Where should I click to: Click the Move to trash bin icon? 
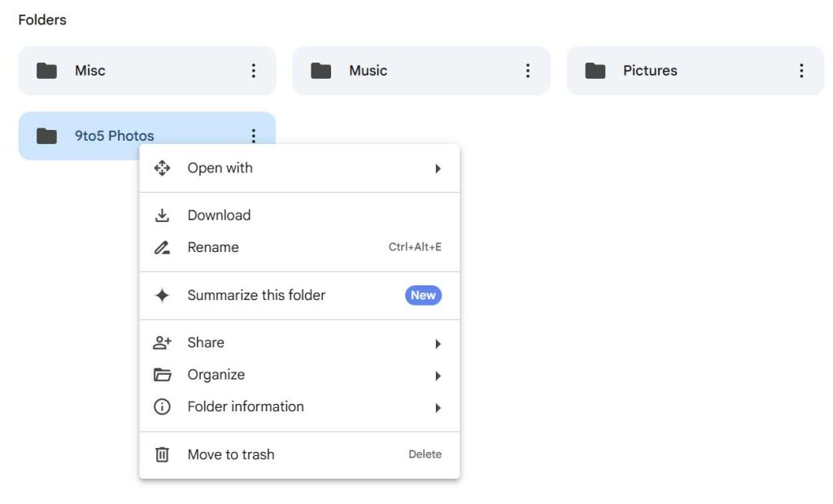coord(162,454)
